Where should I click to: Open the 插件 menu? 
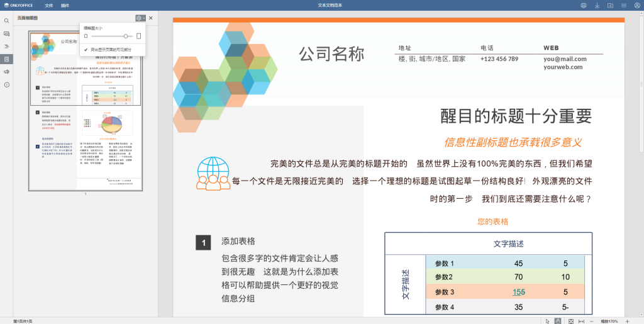coord(65,6)
